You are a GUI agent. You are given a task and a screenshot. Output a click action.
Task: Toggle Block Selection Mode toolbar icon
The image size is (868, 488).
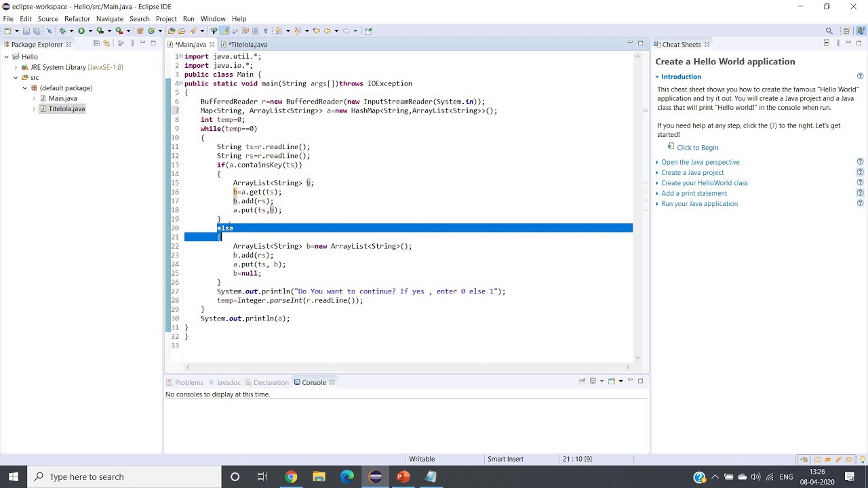(x=255, y=30)
